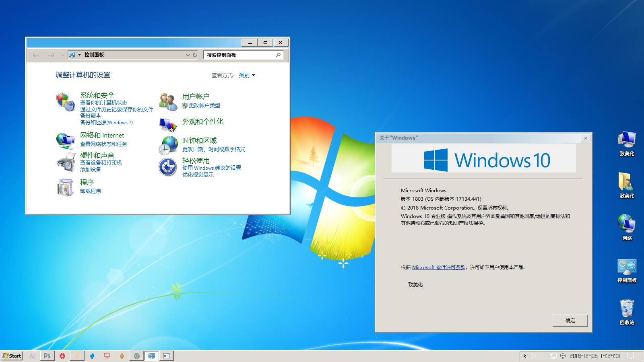Click the 网络和 Internet globe icon
This screenshot has height=362, width=644.
pyautogui.click(x=65, y=141)
